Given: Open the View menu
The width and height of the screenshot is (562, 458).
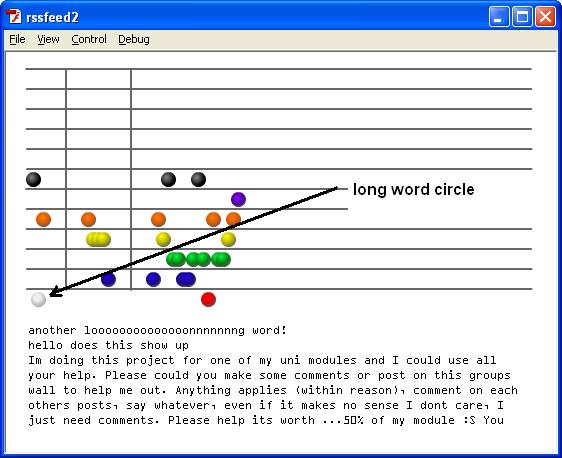Looking at the screenshot, I should [48, 39].
